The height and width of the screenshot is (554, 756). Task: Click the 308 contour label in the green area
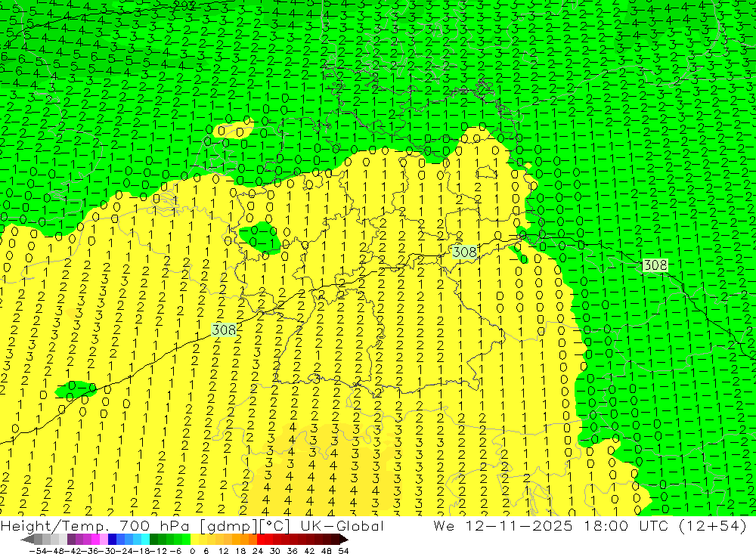(655, 265)
